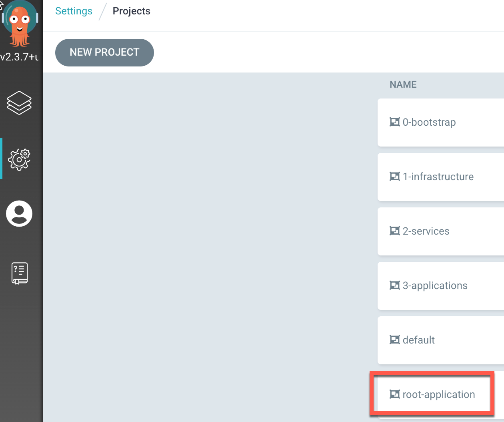The height and width of the screenshot is (422, 504).
Task: Open the Applications view from the sidebar
Action: (x=19, y=103)
